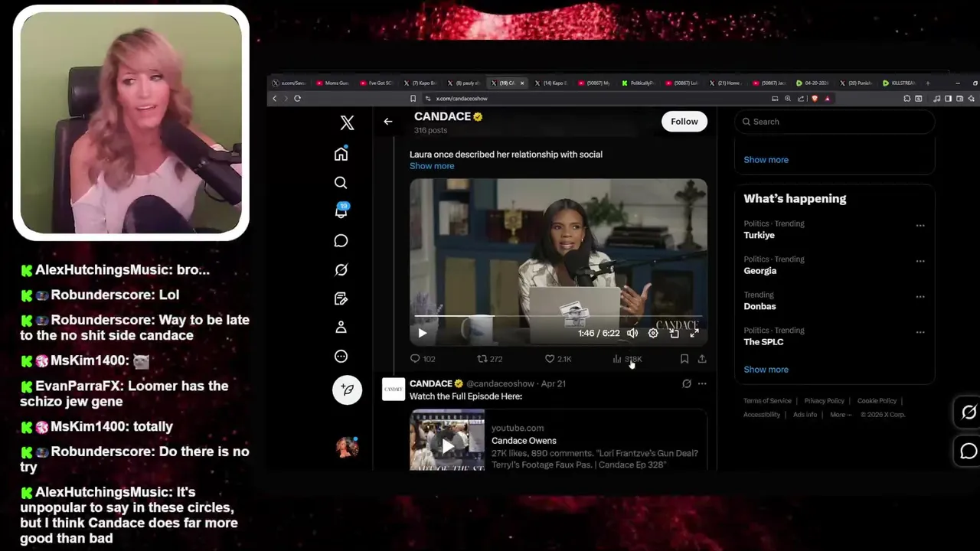Share the video post
Image resolution: width=980 pixels, height=551 pixels.
point(701,359)
